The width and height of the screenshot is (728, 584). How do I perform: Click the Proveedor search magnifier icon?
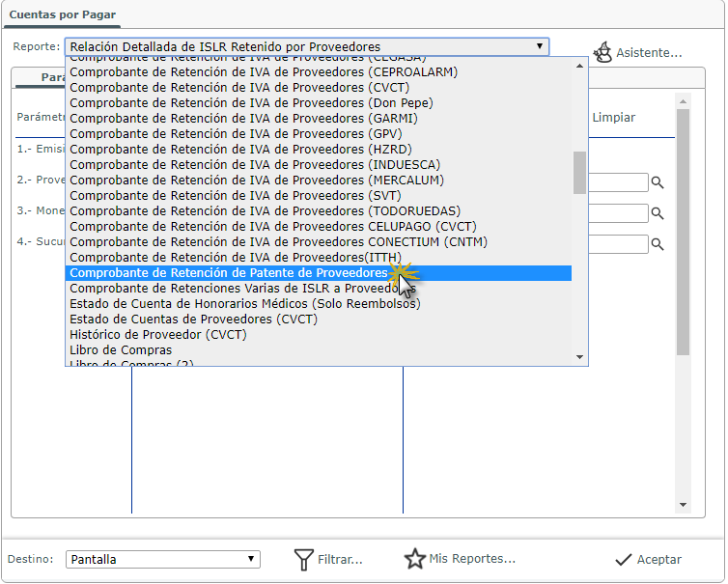(x=657, y=182)
